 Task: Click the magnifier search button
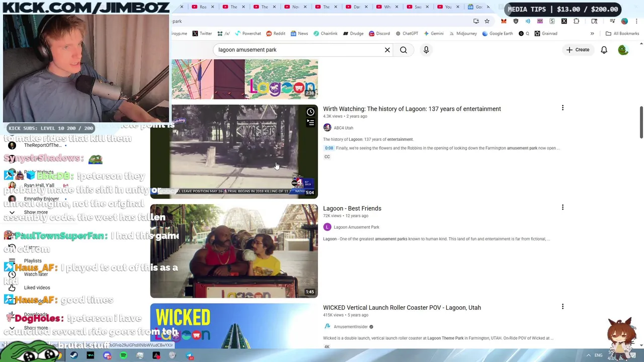coord(404,50)
